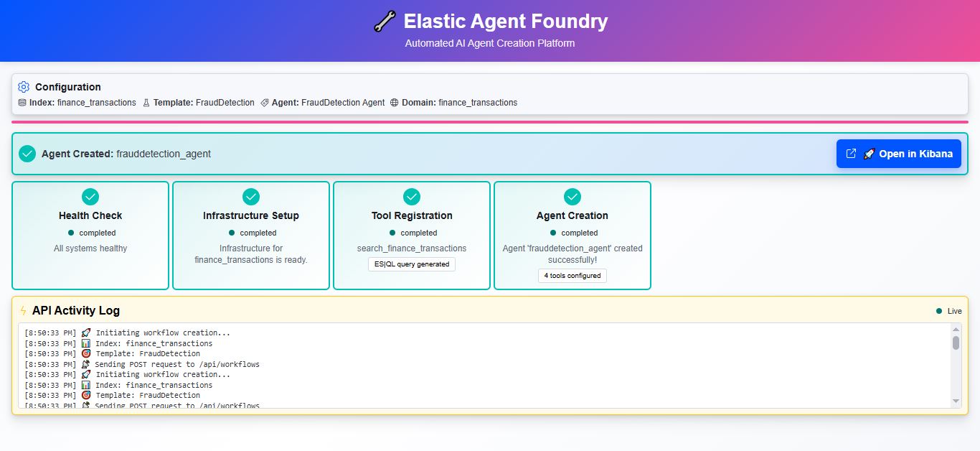980x451 pixels.
Task: Click the 'Elastic Agent Foundry' page title
Action: [x=506, y=22]
